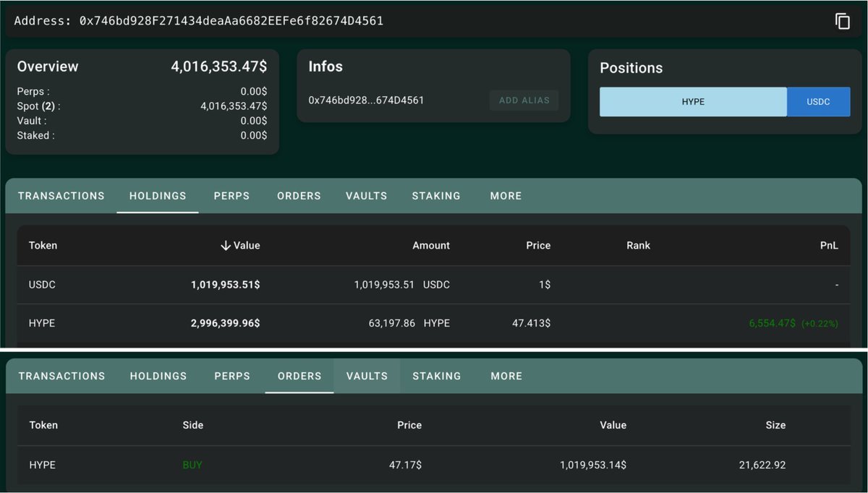Screen dimensions: 868x493
Task: Click the Token header in holdings table
Action: pos(43,246)
